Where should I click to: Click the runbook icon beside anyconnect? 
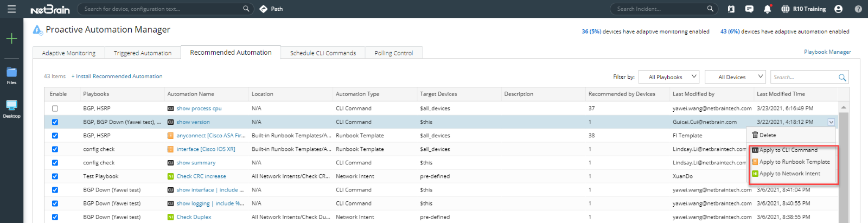(170, 136)
